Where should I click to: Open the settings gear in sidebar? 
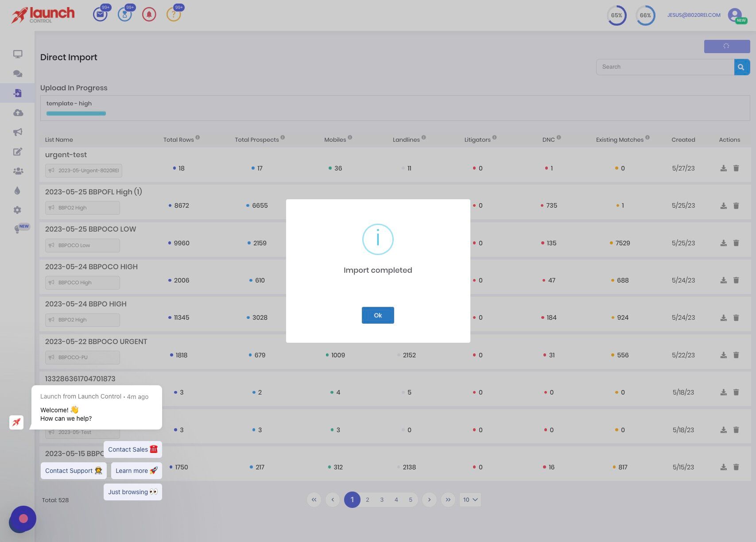coord(18,210)
